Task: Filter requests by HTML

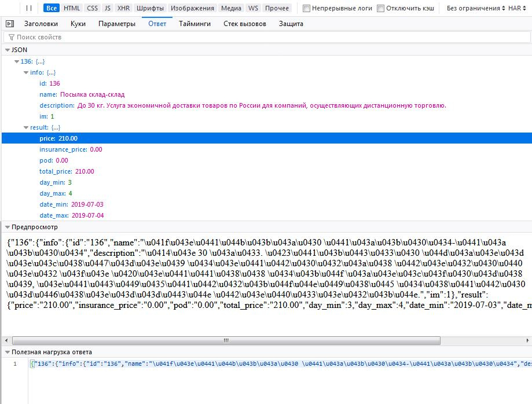Action: click(x=72, y=8)
